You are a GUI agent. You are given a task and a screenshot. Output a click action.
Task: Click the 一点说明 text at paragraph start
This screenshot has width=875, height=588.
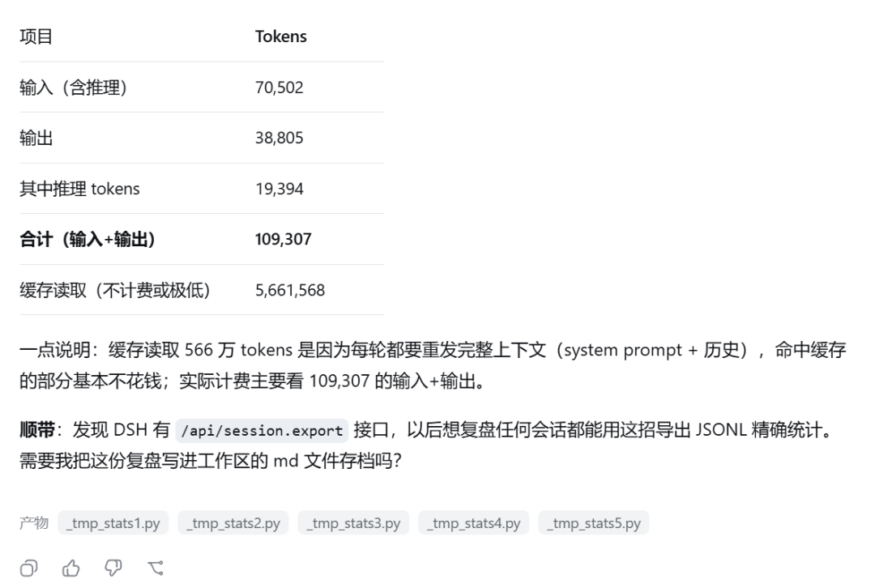pos(55,351)
